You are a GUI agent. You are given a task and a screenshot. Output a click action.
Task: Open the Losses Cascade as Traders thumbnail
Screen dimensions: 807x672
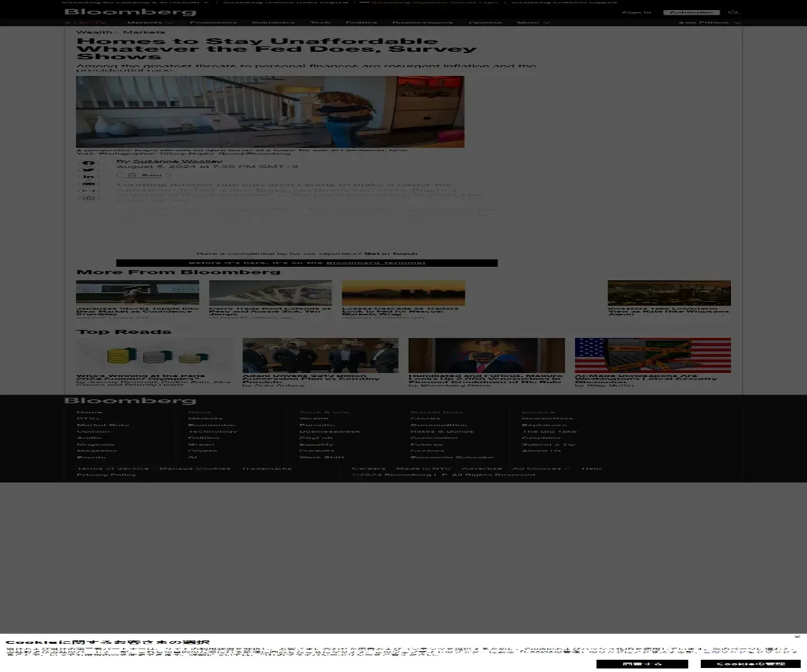click(x=403, y=293)
